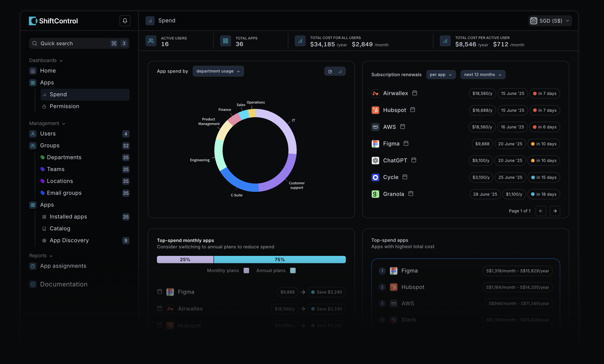Switch chart view using the bar chart icon
This screenshot has width=604, height=364.
tap(340, 71)
